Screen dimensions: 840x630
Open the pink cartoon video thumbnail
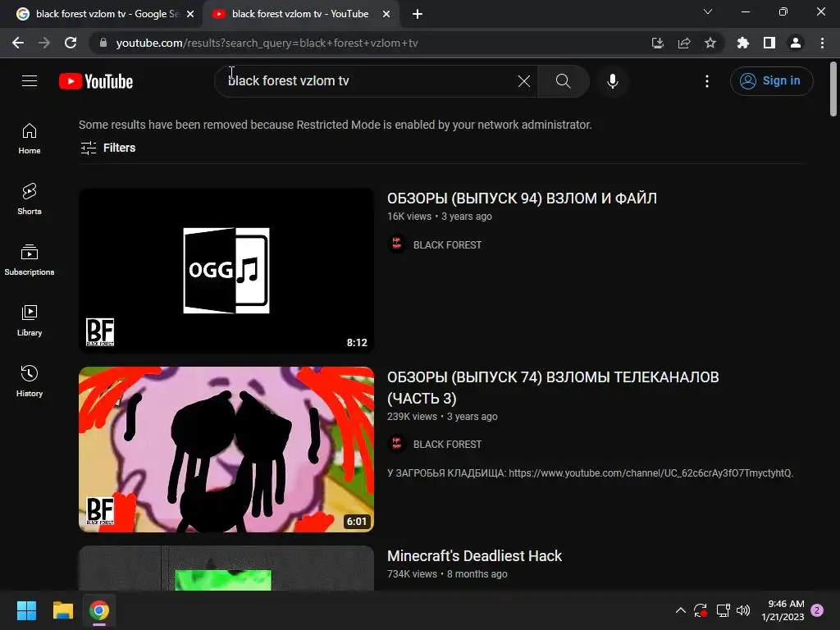pos(226,449)
